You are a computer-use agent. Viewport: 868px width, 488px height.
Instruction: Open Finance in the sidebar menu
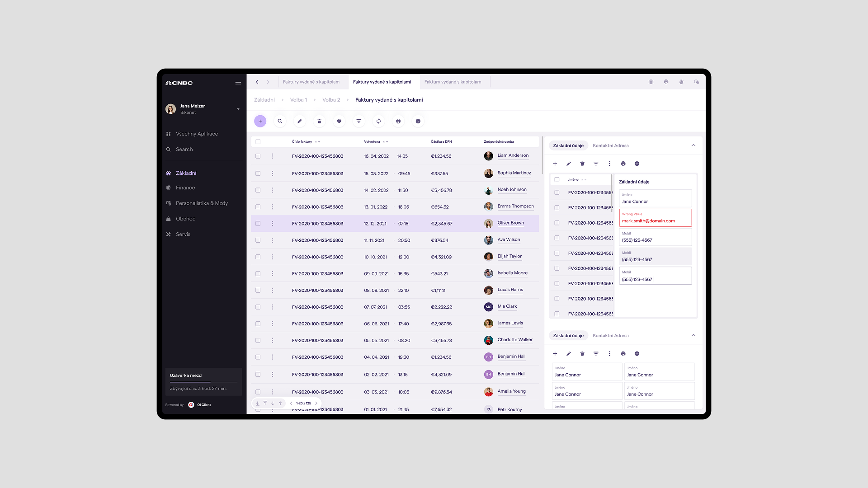click(x=185, y=188)
